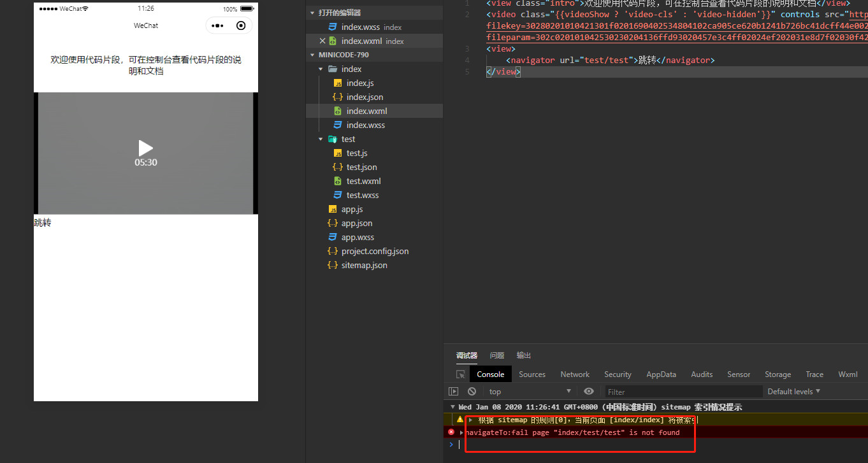
Task: Switch to the 输出 tab
Action: [x=524, y=355]
